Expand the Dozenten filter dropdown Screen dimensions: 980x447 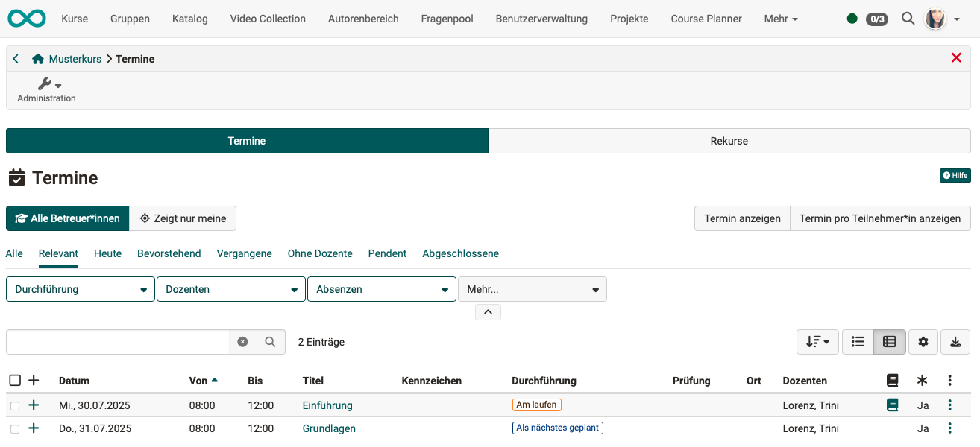230,289
